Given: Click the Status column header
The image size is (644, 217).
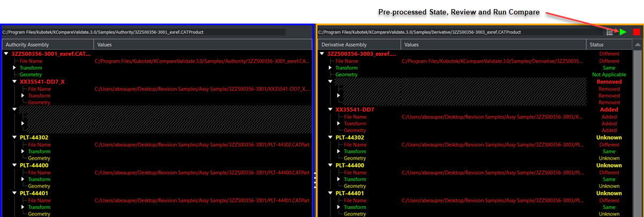Looking at the screenshot, I should [609, 45].
